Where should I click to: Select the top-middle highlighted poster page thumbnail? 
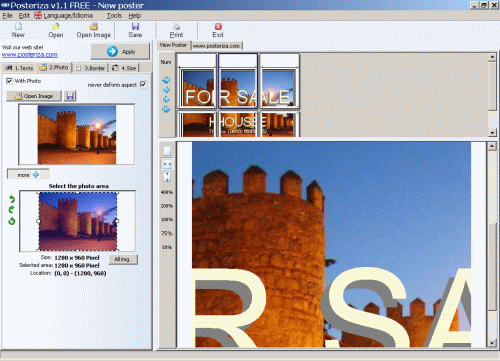[238, 81]
